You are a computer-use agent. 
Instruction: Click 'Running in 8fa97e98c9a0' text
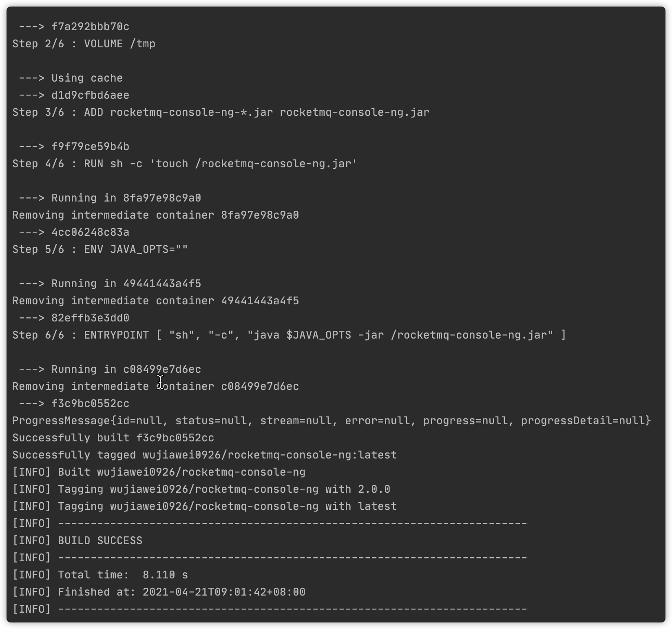pos(126,198)
